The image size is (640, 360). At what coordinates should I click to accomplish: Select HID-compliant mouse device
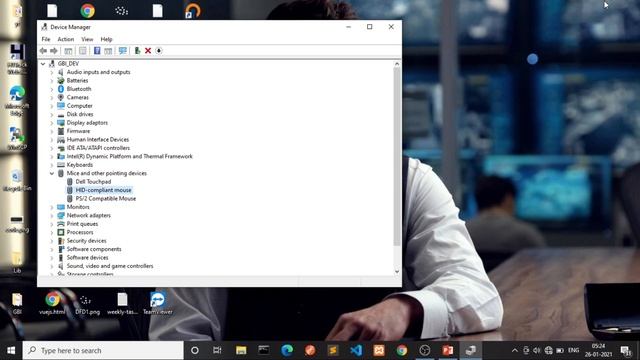click(104, 190)
